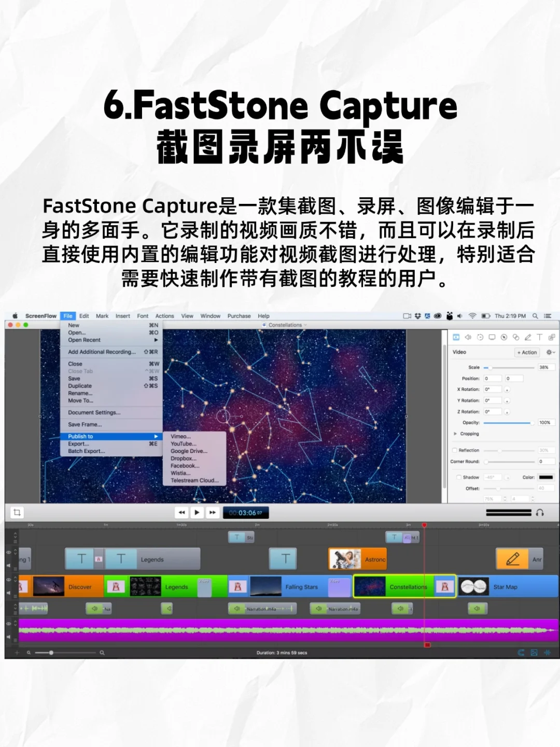Open the Video properties inspector tab
The height and width of the screenshot is (747, 560).
456,337
